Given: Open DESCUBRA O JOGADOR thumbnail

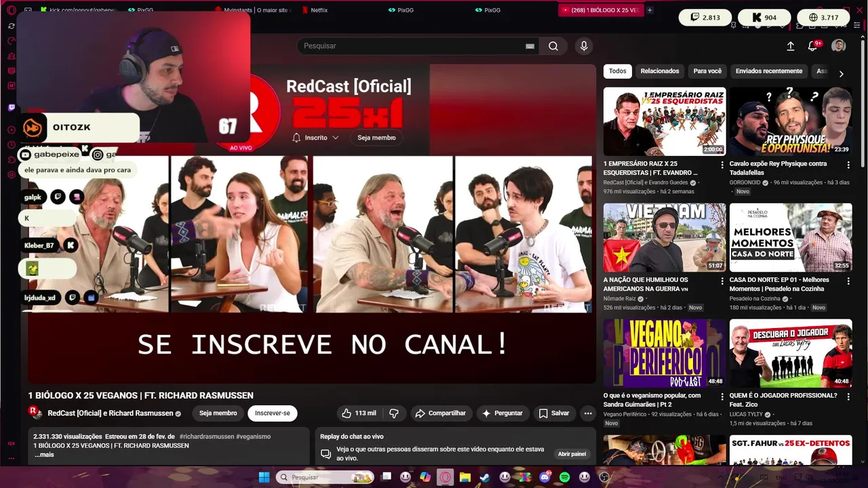Looking at the screenshot, I should coord(791,353).
